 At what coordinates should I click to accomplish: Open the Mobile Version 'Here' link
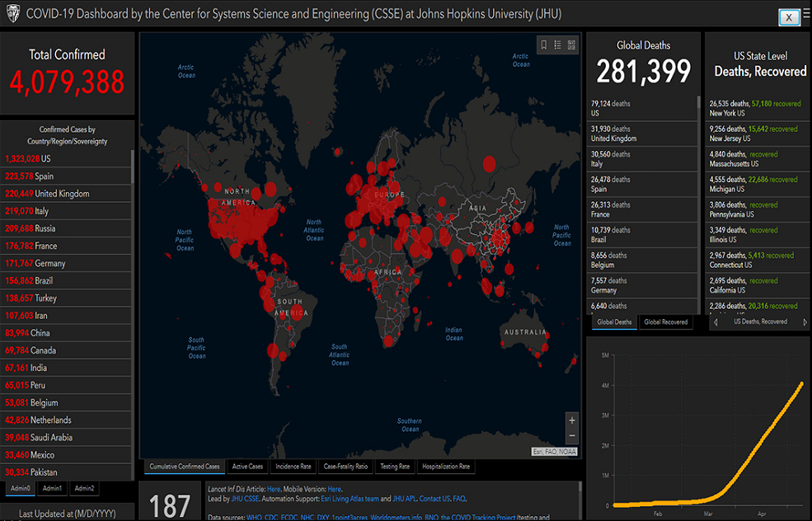[x=334, y=489]
